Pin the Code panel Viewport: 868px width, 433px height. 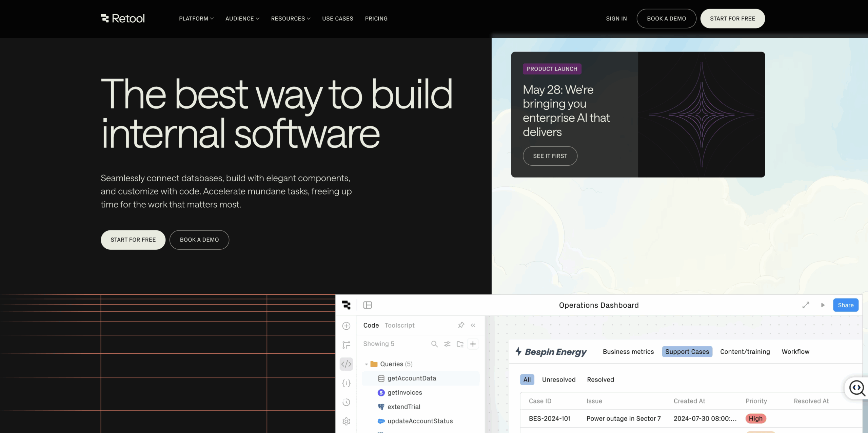click(461, 325)
